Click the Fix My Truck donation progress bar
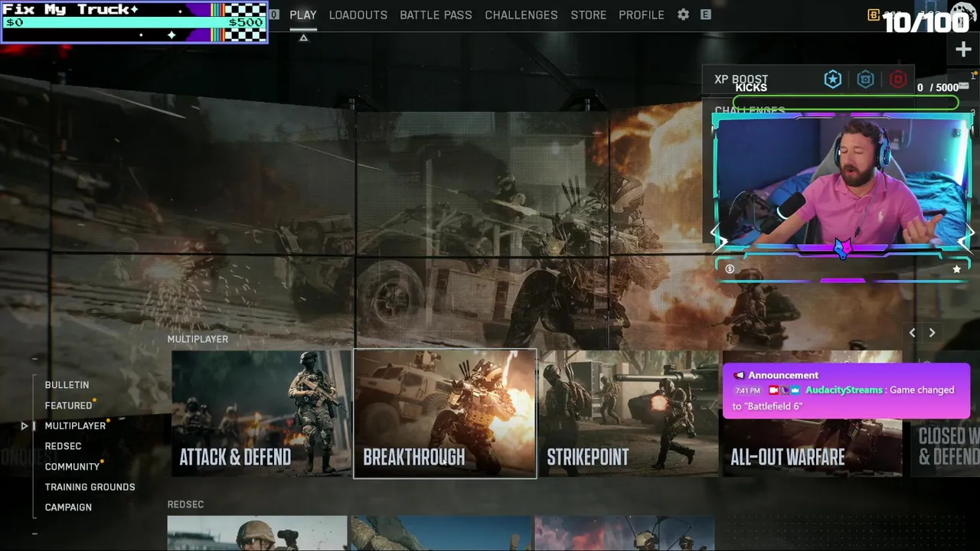The image size is (980, 551). pyautogui.click(x=134, y=22)
